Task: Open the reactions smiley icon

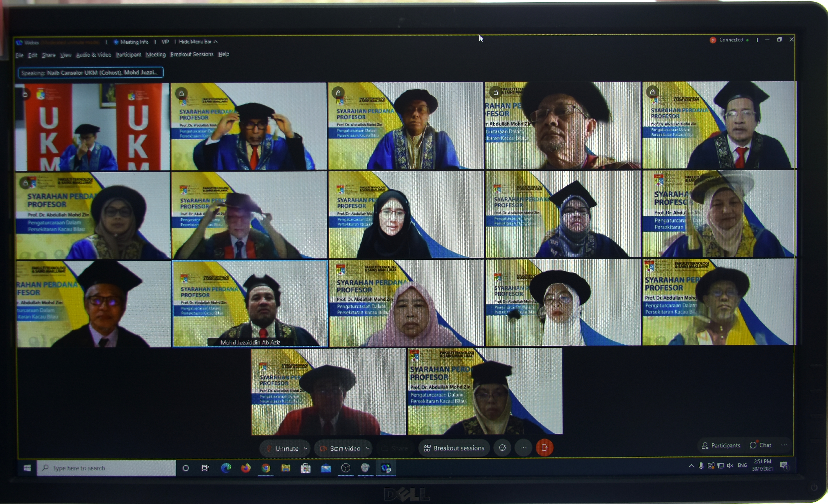Action: click(502, 448)
